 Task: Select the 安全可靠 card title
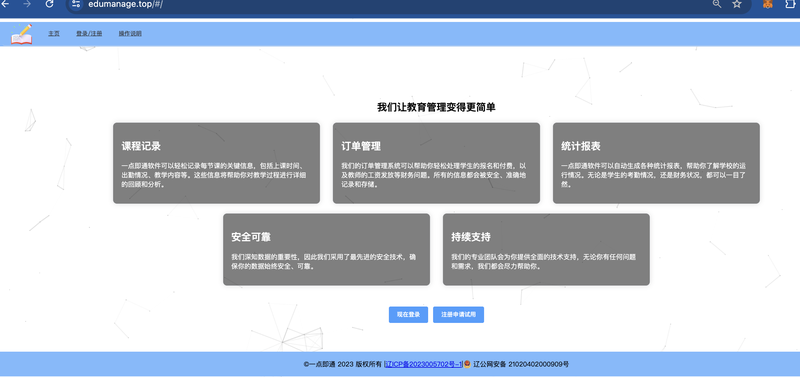(251, 237)
